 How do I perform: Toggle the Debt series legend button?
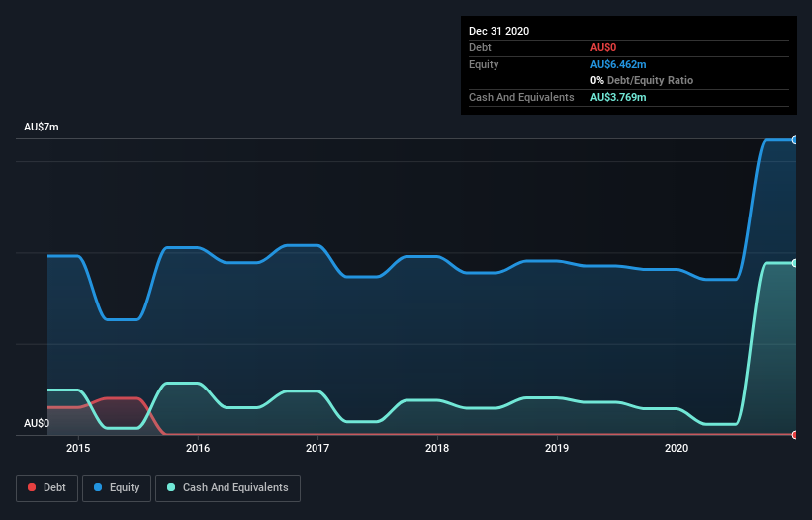pyautogui.click(x=47, y=488)
